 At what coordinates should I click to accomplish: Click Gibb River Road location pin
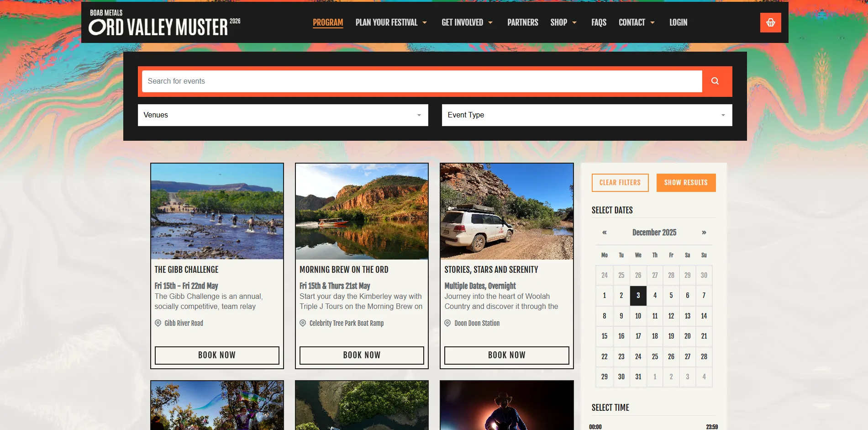[158, 323]
